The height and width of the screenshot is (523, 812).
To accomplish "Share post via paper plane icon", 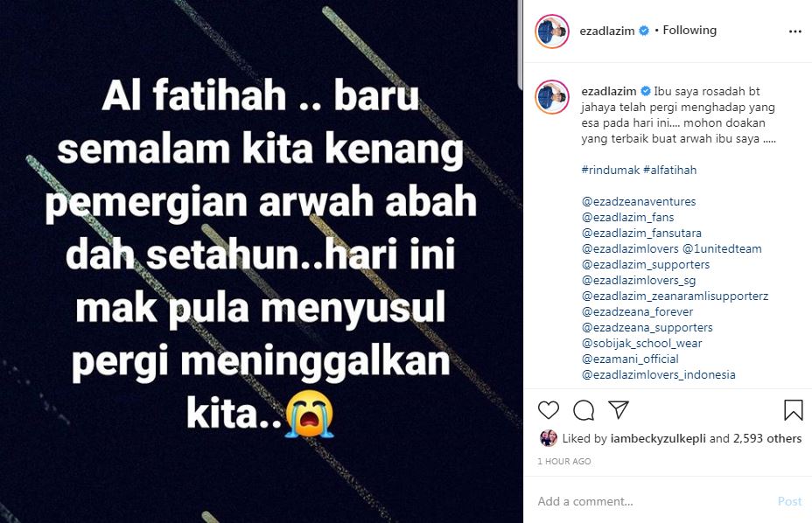I will click(619, 409).
